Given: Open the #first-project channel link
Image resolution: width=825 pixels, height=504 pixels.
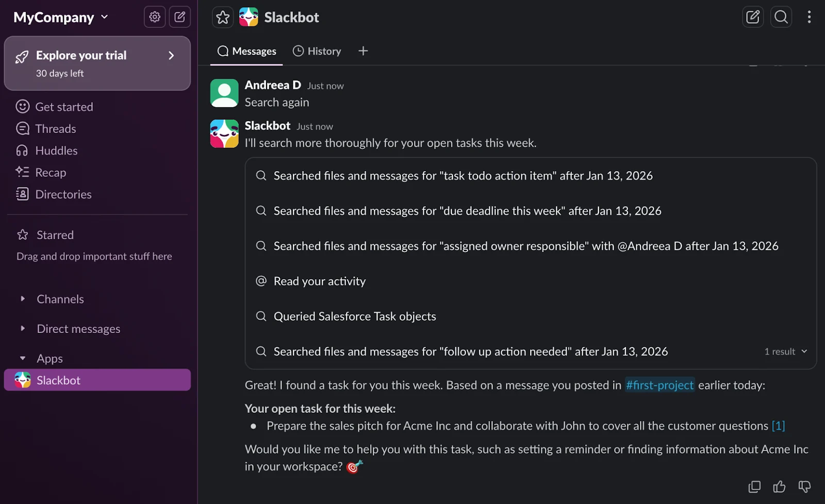Looking at the screenshot, I should pyautogui.click(x=659, y=385).
